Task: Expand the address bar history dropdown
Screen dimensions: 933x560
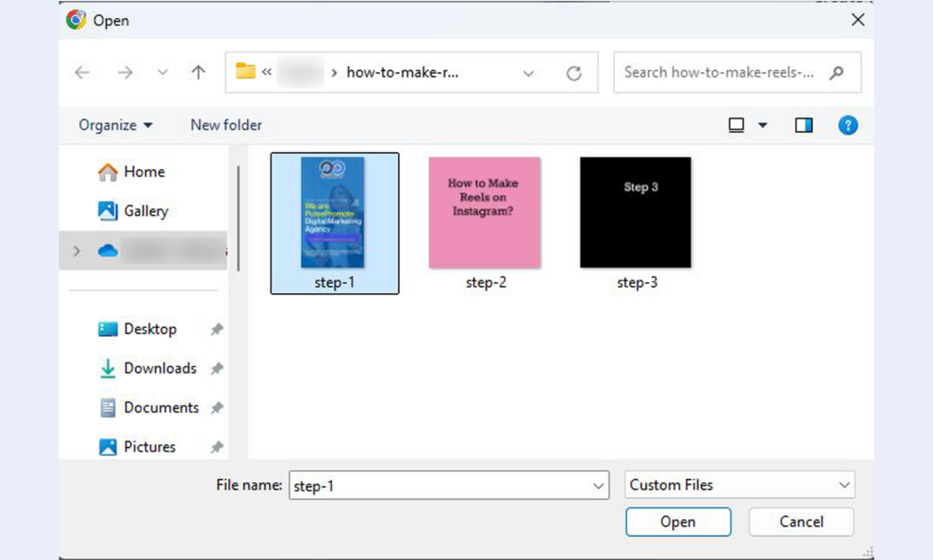Action: (528, 73)
